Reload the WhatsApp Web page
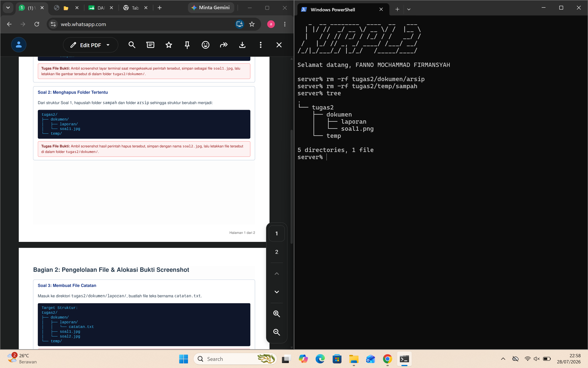Screen dimensions: 588x368 click(x=37, y=24)
